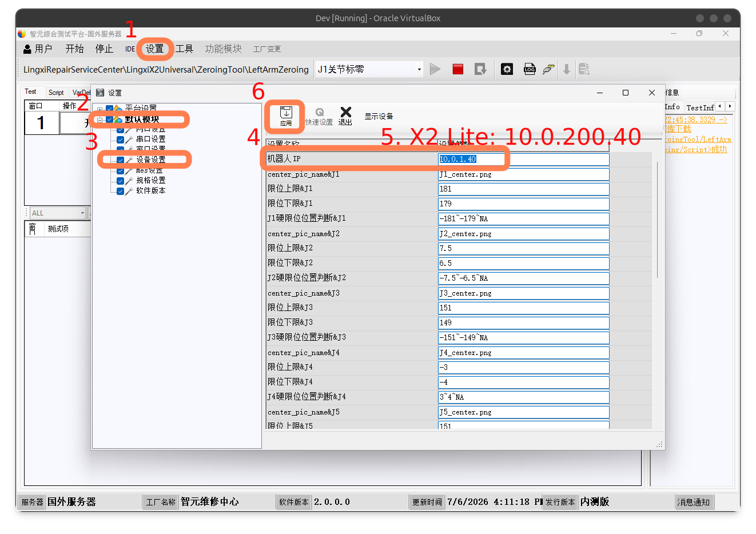Screen dimensions: 756x534
Task: Switch to the TestInf tab
Action: 700,107
